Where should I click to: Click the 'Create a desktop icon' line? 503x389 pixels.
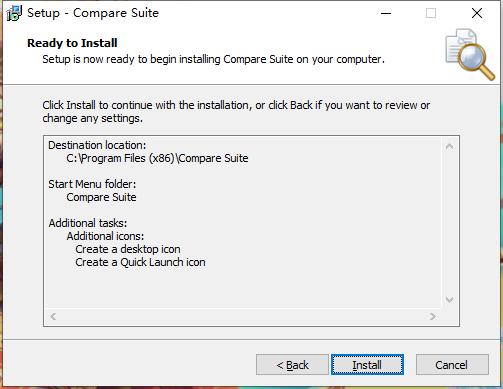128,249
